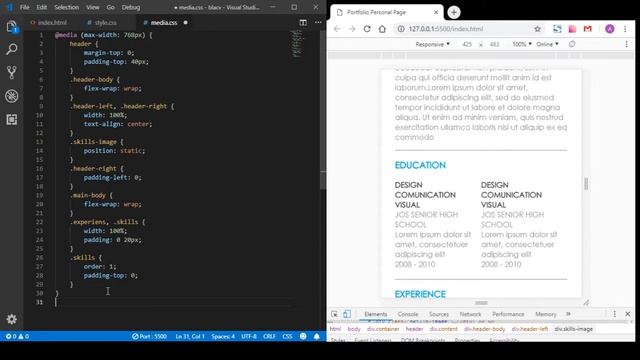Activate DevTools inspect element picker
Screen dimensions: 640x360
(334, 314)
